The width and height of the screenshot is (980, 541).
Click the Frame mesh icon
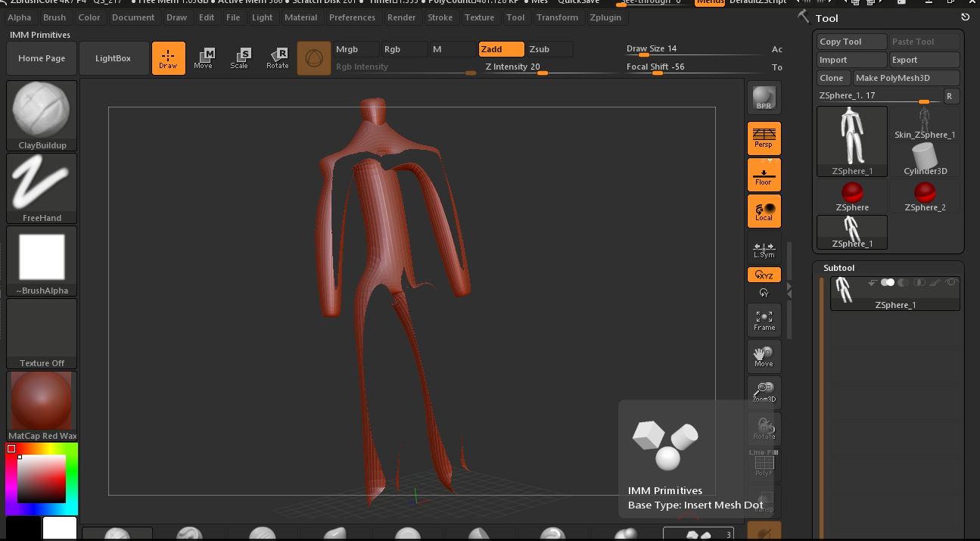tap(764, 320)
